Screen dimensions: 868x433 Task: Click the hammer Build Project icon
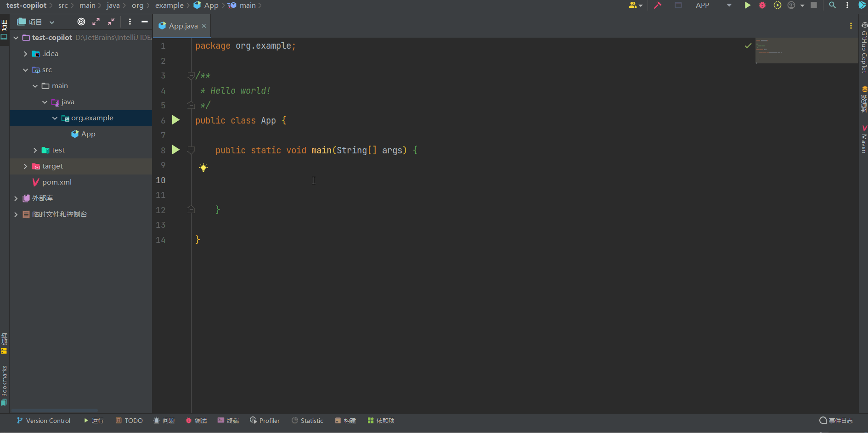pos(658,6)
